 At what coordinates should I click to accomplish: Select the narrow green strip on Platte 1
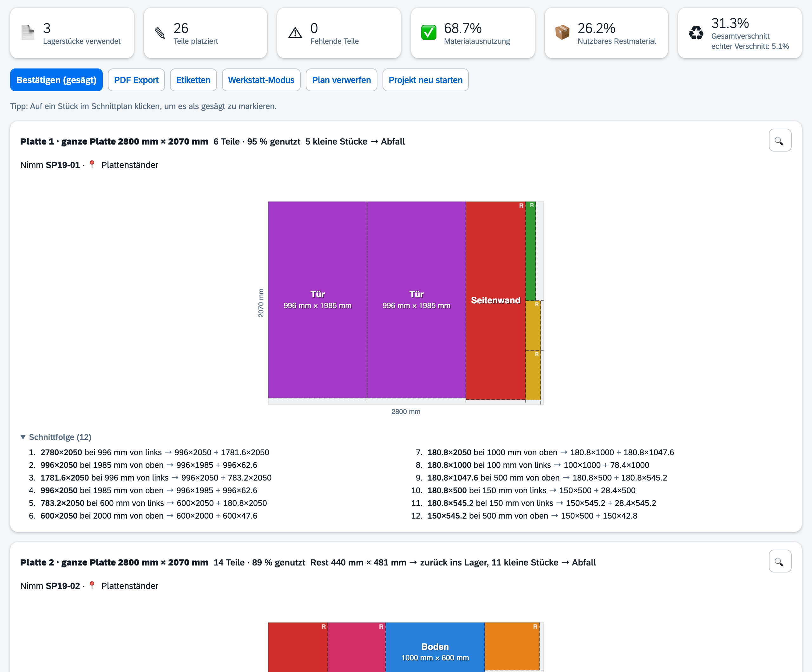(x=531, y=251)
